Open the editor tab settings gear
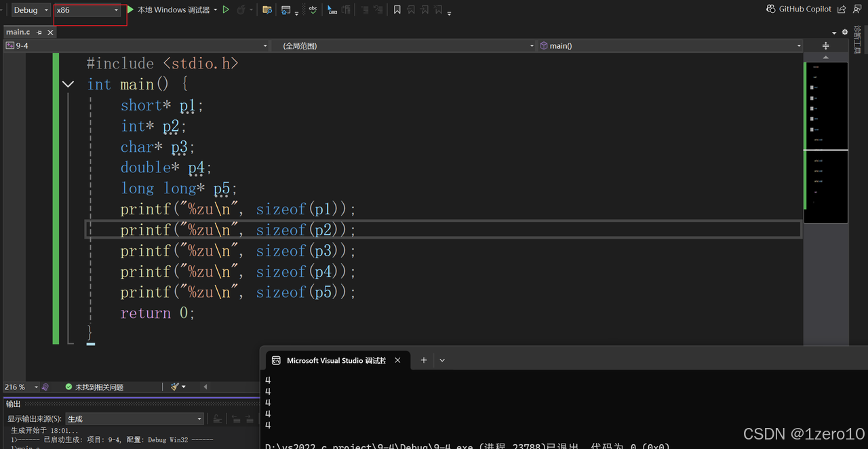 click(845, 32)
